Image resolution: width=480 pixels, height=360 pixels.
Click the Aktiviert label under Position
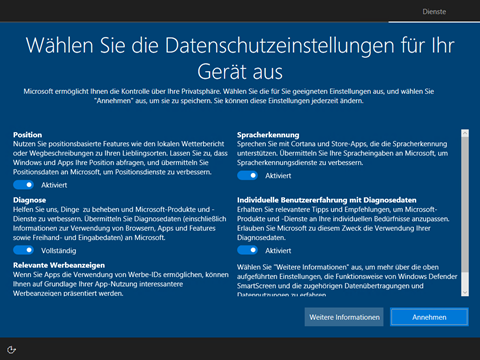pyautogui.click(x=54, y=185)
